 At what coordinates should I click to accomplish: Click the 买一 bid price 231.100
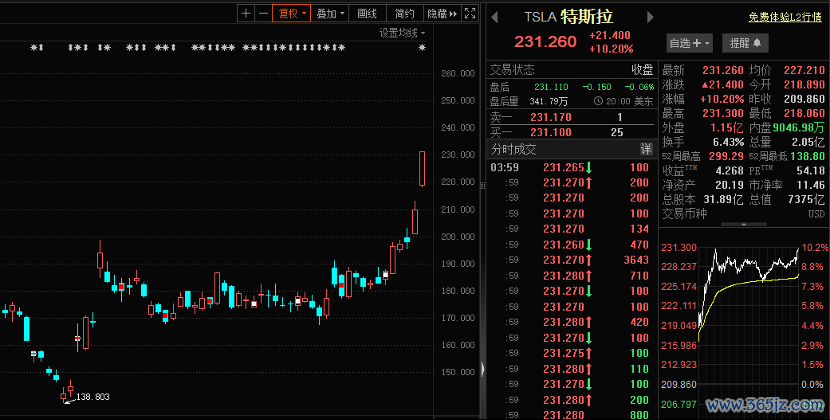click(551, 132)
